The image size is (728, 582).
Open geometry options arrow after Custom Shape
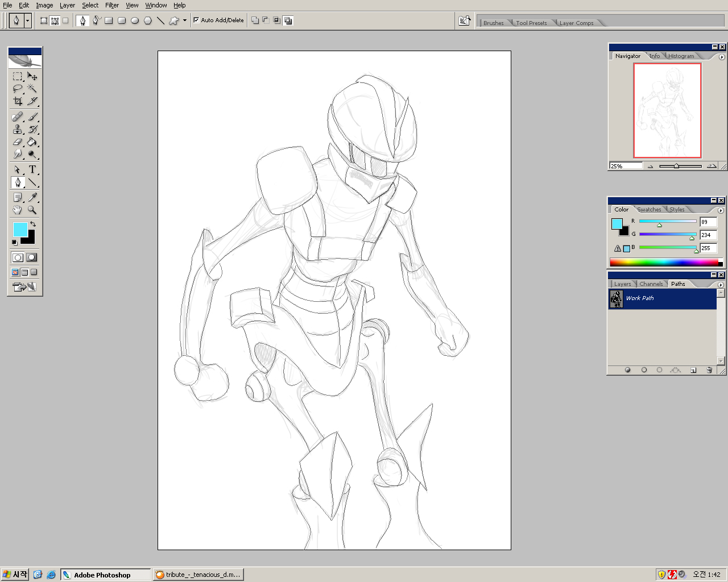(185, 20)
